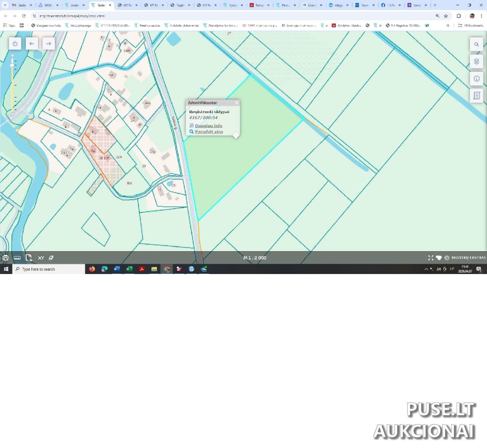
Task: Open the map search tool
Action: (476, 45)
